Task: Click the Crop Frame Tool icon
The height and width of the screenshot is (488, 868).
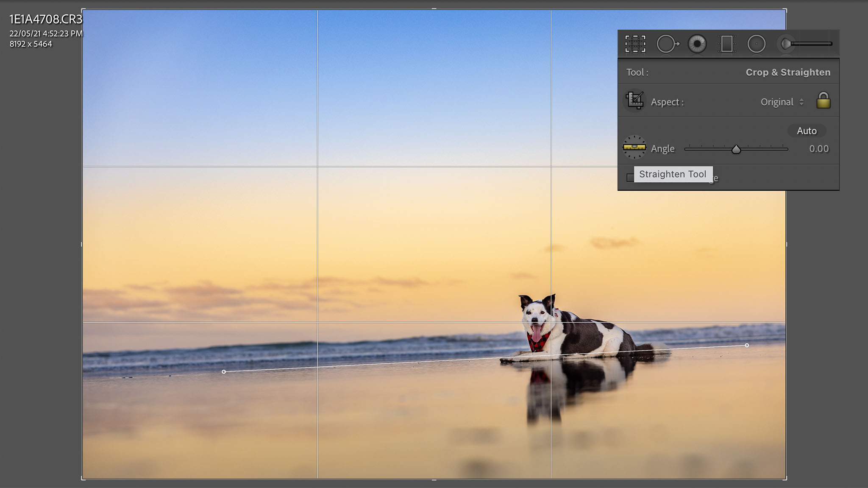Action: pos(634,101)
